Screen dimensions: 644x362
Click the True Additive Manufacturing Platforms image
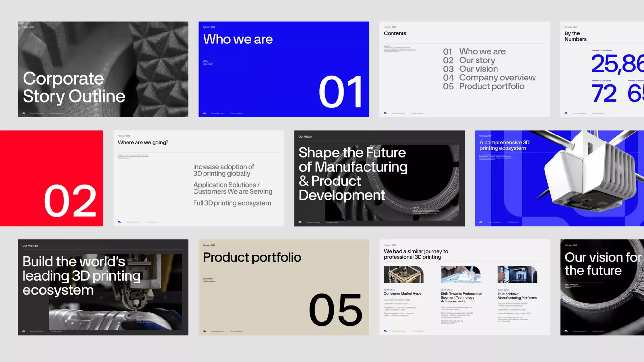tap(517, 274)
